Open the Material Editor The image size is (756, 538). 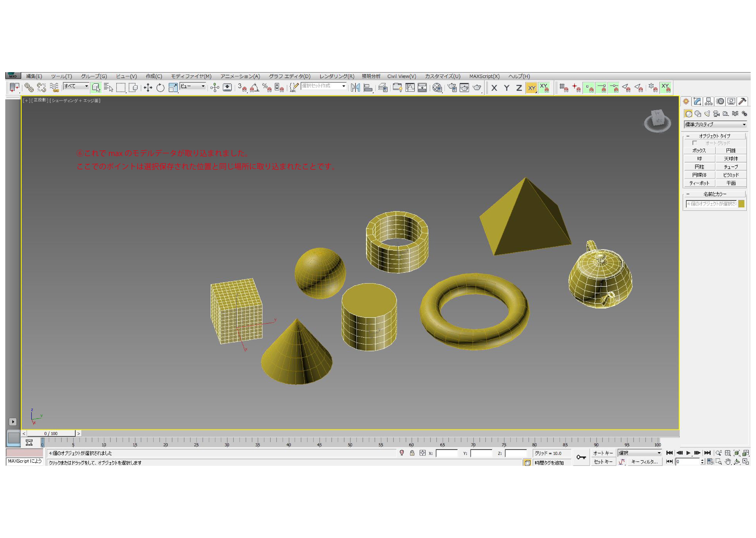pos(437,87)
